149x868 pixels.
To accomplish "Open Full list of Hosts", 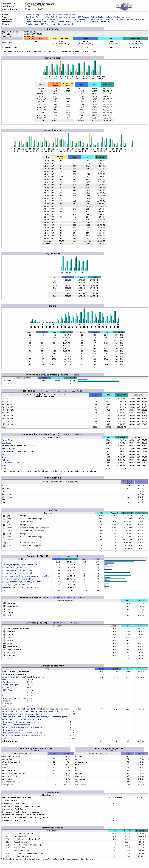I will point(44,391).
